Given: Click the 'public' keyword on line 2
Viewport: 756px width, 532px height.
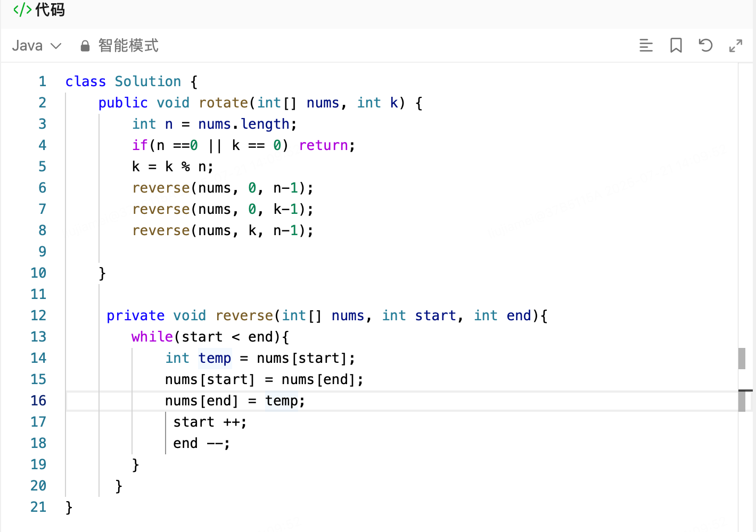Looking at the screenshot, I should (x=123, y=103).
